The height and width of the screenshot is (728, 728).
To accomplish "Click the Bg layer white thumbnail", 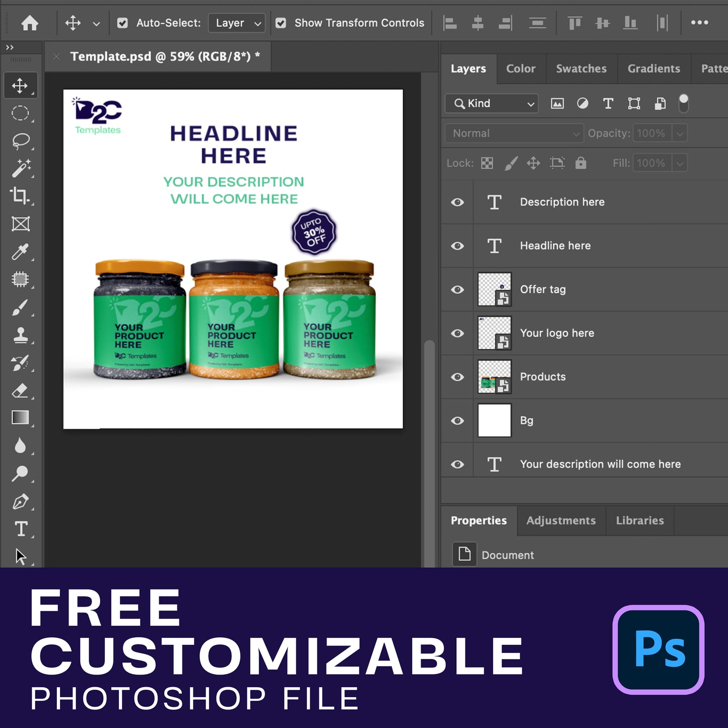I will pos(494,421).
